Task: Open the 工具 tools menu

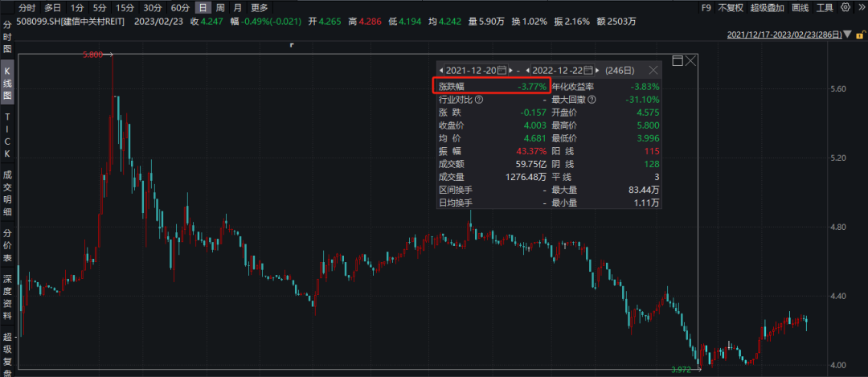Action: coord(825,8)
